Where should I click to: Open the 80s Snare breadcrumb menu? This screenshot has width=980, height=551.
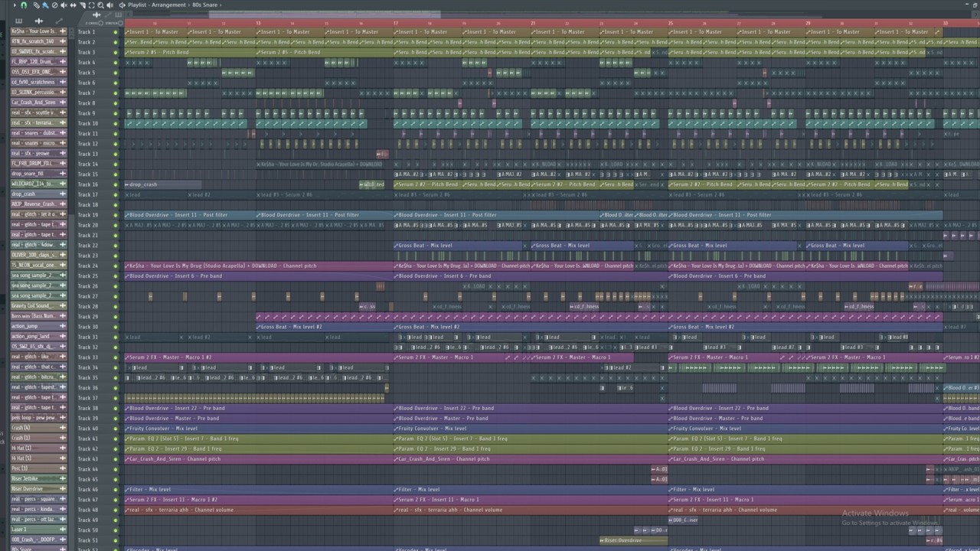(x=204, y=5)
